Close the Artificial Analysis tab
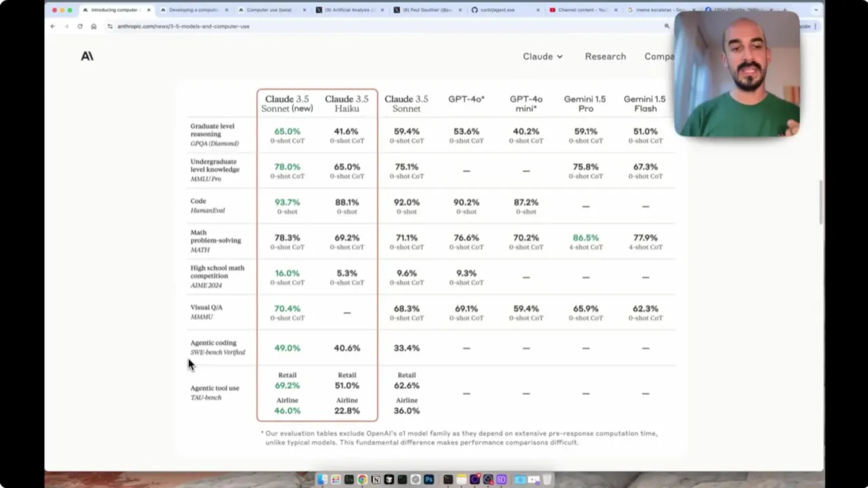The width and height of the screenshot is (868, 488). coord(382,10)
